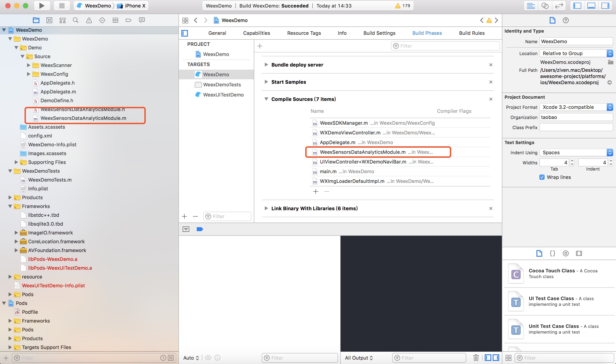Add a file to Compile Sources
The width and height of the screenshot is (616, 364).
(316, 191)
